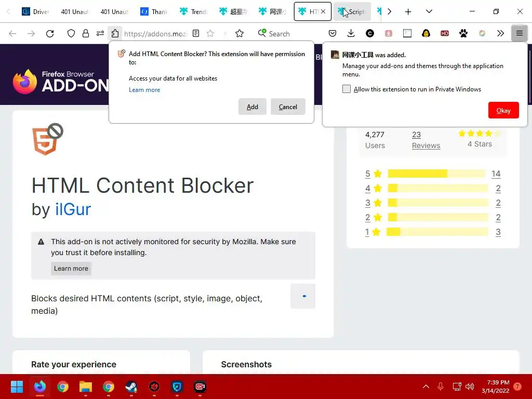Open author ilGur's profile link
Viewport: 532px width, 399px height.
click(73, 209)
